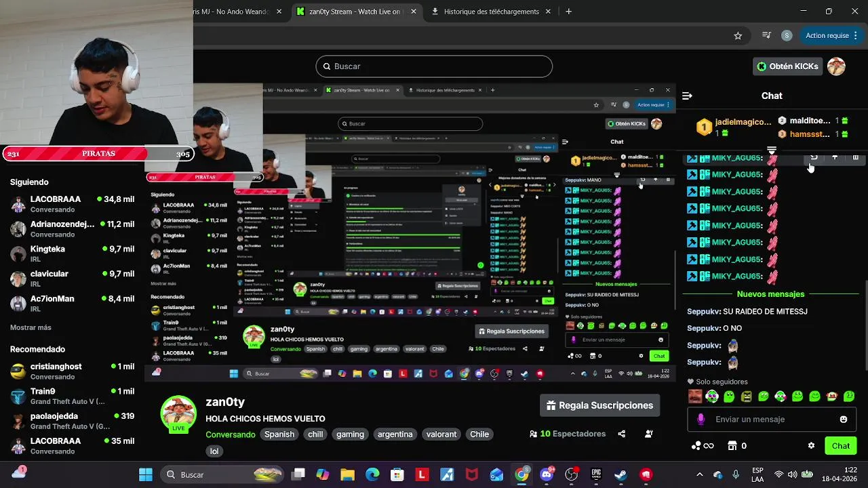Reply to hovered MIKY_AGU65 message

click(814, 157)
